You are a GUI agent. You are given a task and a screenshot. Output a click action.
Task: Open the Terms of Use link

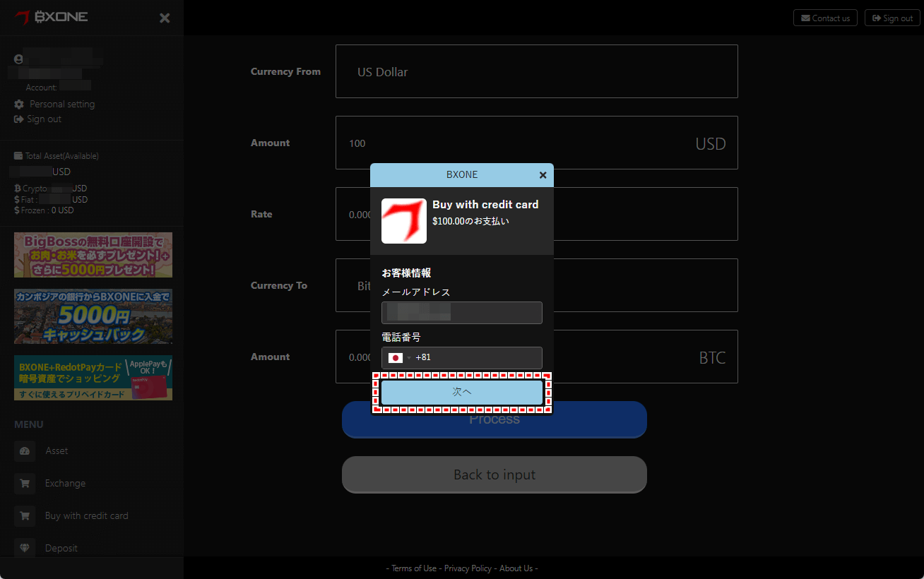point(414,568)
